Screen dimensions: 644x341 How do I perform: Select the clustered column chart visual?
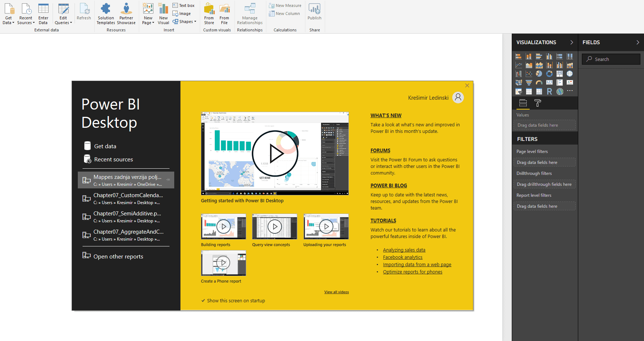[549, 56]
